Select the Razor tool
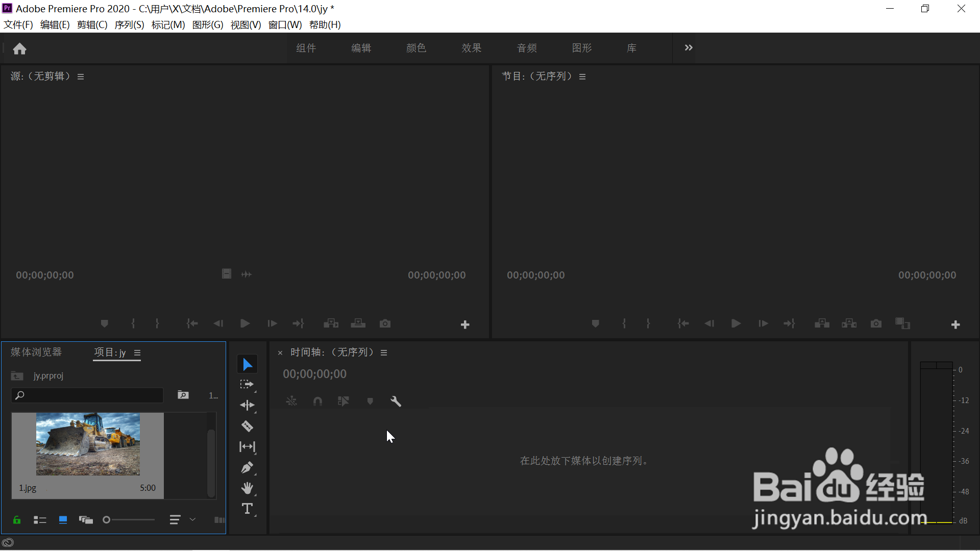Screen dimensions: 980x551 click(248, 426)
